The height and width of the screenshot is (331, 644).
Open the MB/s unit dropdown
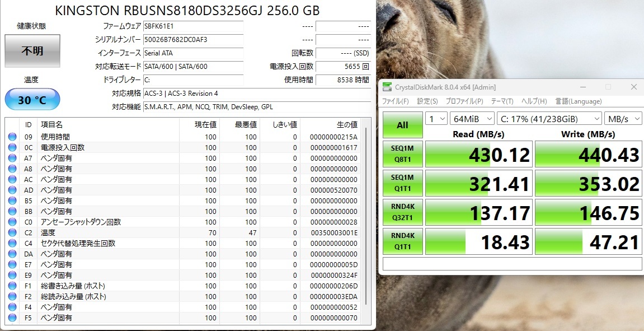(623, 119)
